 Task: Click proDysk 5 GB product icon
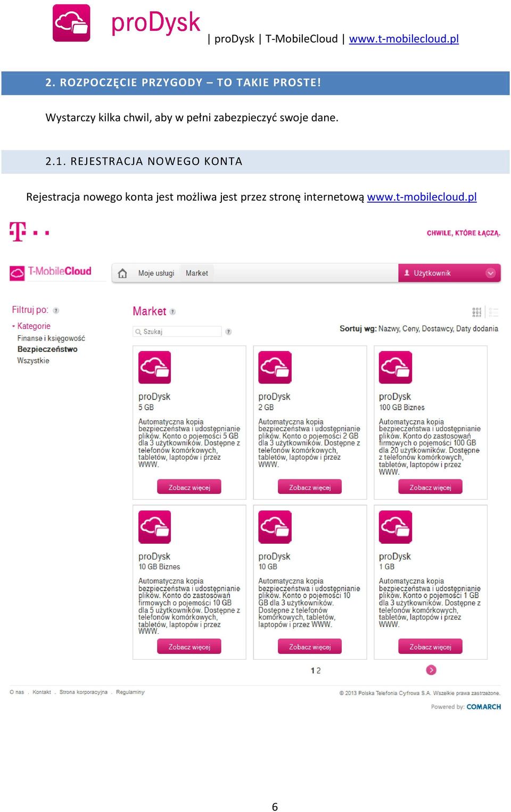click(x=155, y=367)
